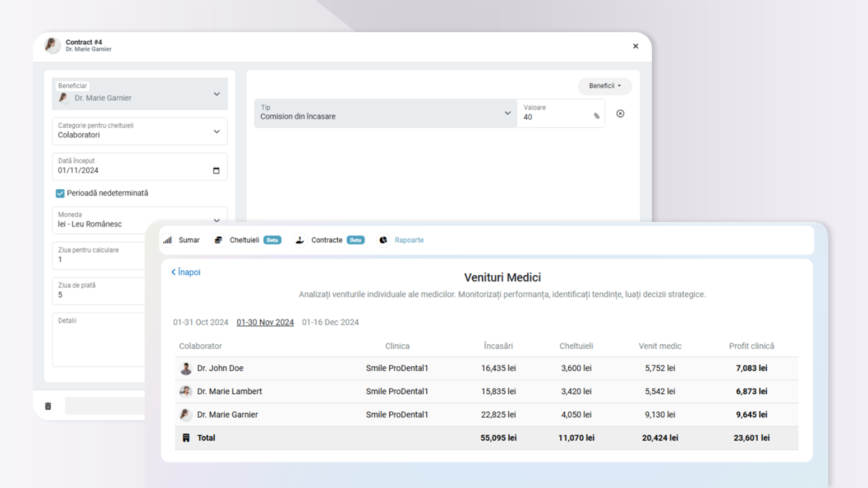Click Dr. John Doe's avatar

pos(186,368)
